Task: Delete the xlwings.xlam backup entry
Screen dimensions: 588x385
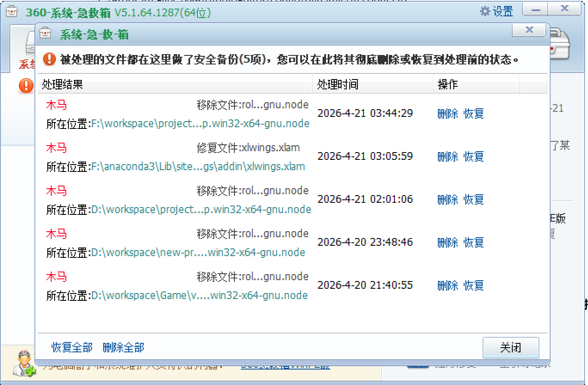Action: (448, 156)
